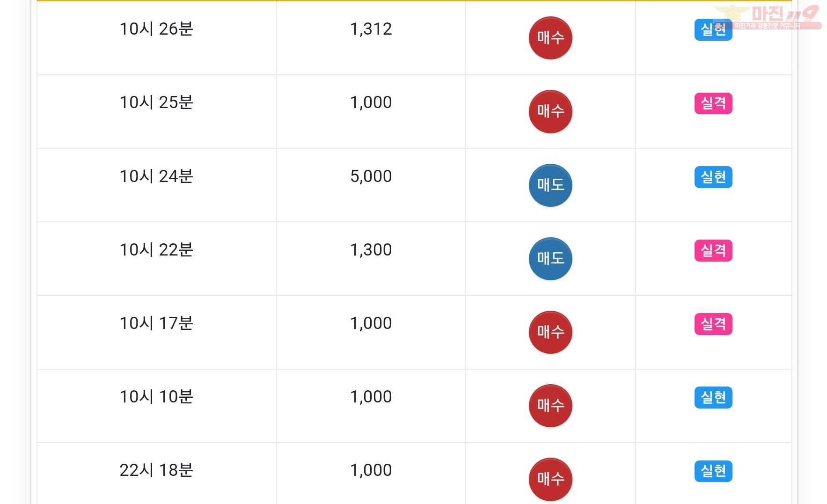The width and height of the screenshot is (827, 504).
Task: Select the blue 매도 circle at 10시 24분
Action: [550, 185]
